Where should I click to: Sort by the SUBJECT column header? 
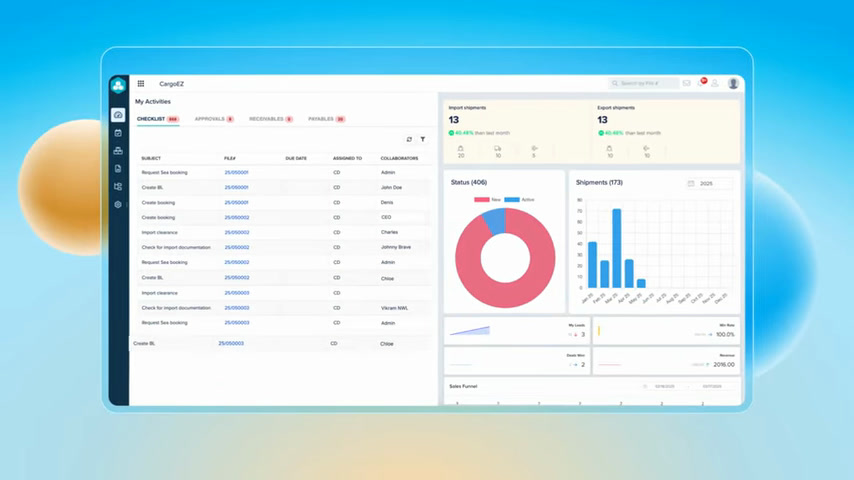(151, 159)
